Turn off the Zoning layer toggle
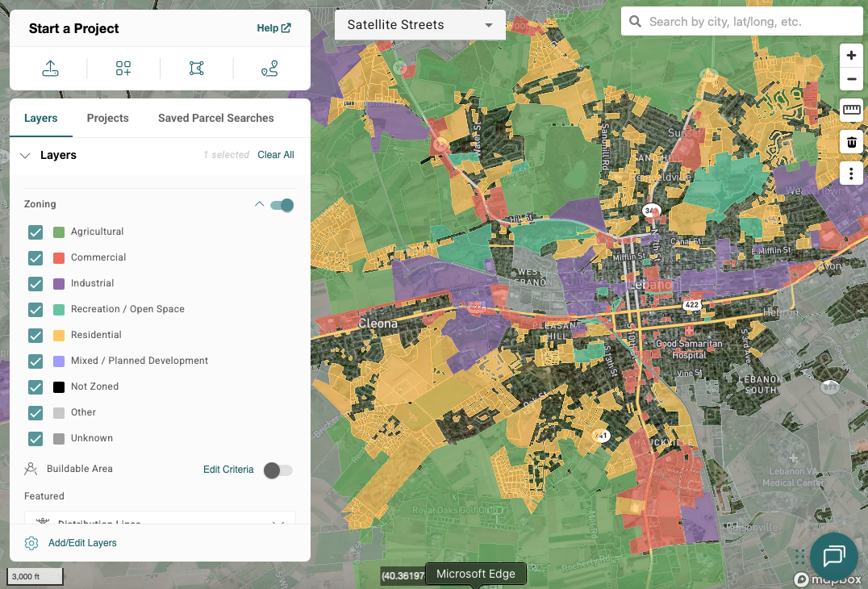Image resolution: width=868 pixels, height=589 pixels. pos(282,205)
